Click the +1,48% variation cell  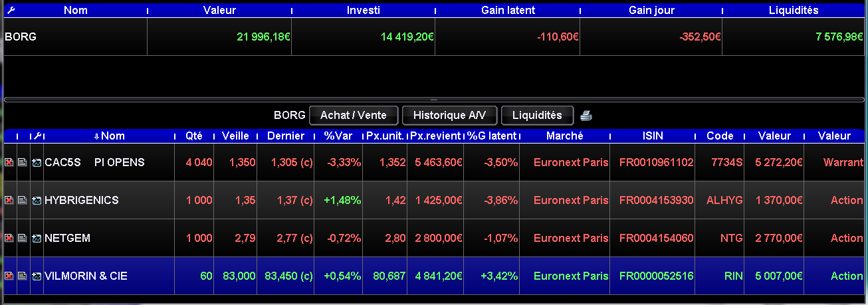coord(342,200)
